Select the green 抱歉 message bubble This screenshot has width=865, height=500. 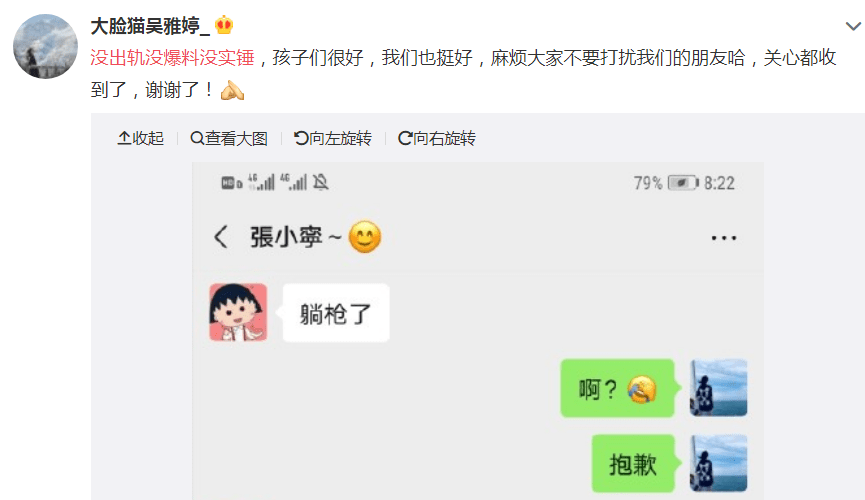tap(633, 464)
